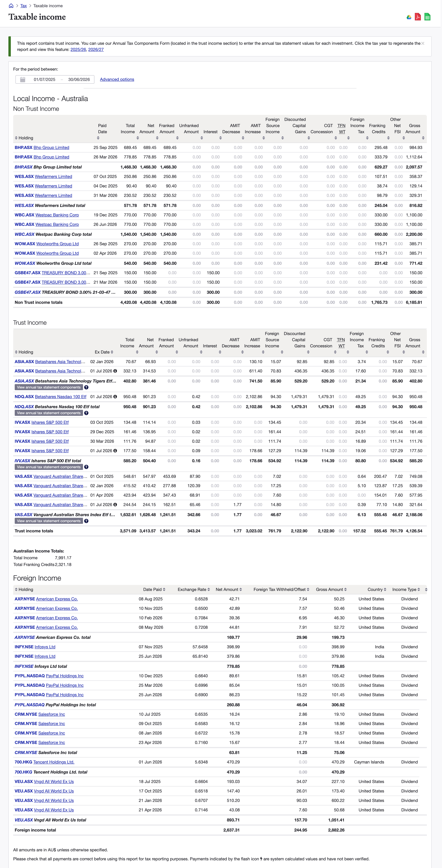Image resolution: width=442 pixels, height=868 pixels.
Task: Open the 2025/26 tax year link
Action: [x=78, y=50]
